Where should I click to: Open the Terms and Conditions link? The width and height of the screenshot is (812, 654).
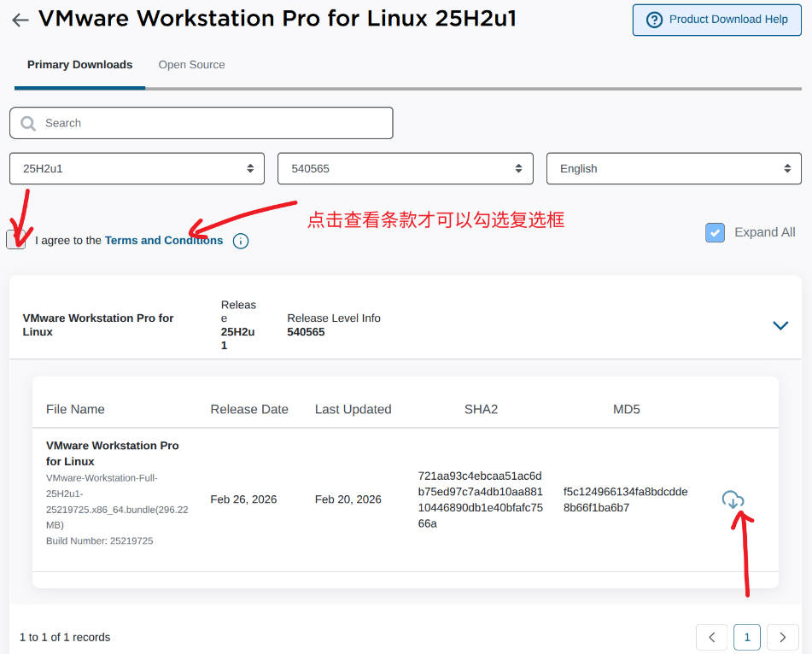[x=163, y=241]
